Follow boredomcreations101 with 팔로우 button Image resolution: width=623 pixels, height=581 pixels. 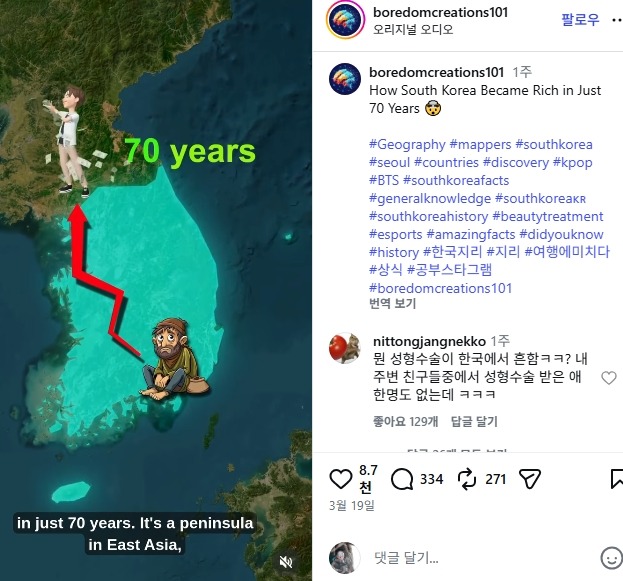[580, 19]
